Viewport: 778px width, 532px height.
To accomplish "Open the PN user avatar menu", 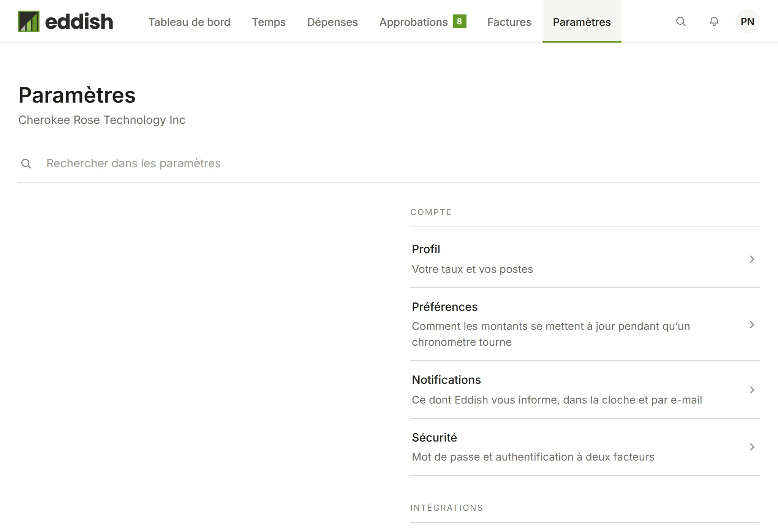I will (747, 22).
